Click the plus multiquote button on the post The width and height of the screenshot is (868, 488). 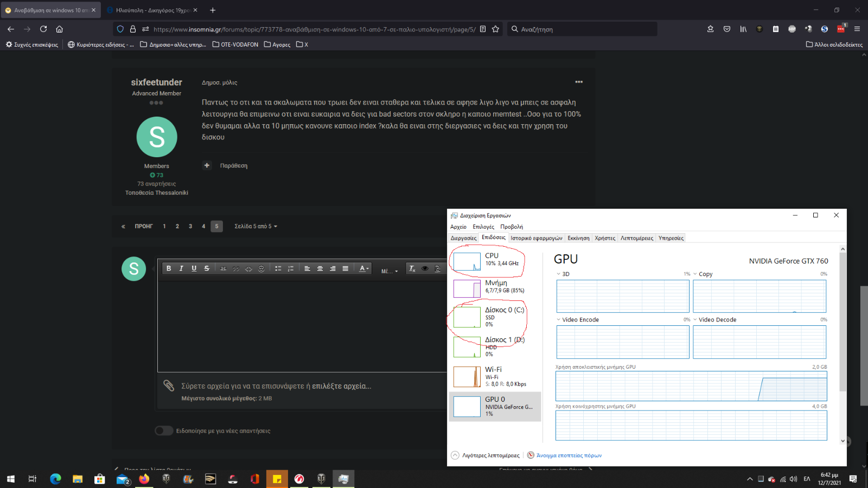[x=207, y=165]
